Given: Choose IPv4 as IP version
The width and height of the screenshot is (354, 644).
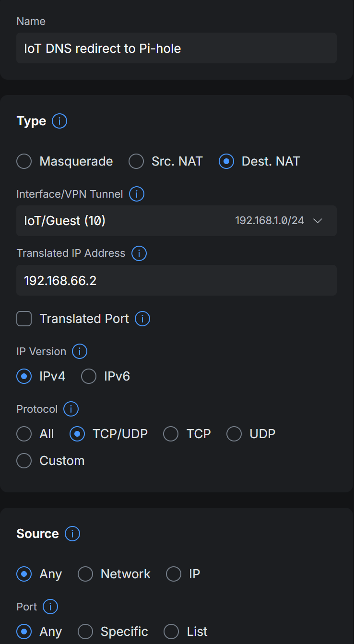Looking at the screenshot, I should tap(24, 376).
